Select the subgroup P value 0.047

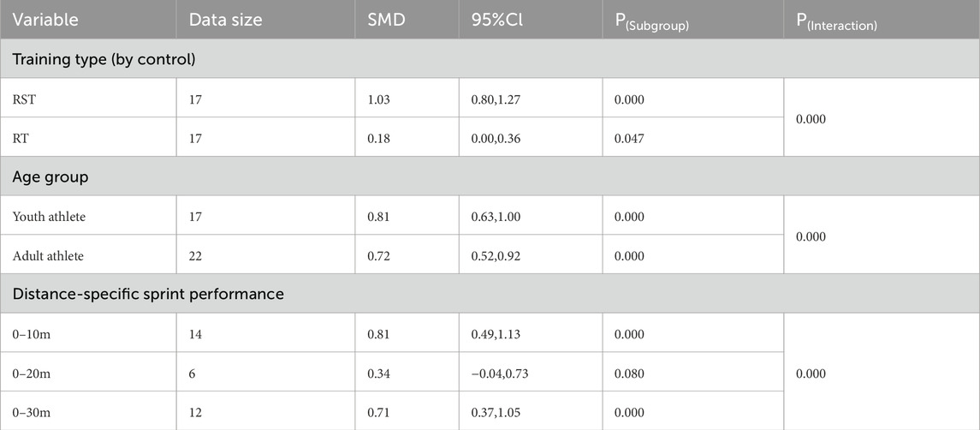[630, 138]
